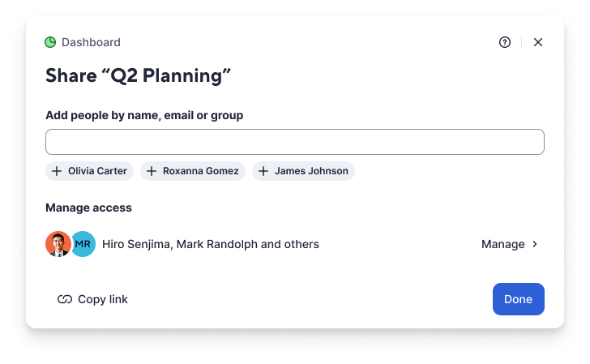Click the green Dashboard pie chart icon
590x364 pixels.
(50, 42)
